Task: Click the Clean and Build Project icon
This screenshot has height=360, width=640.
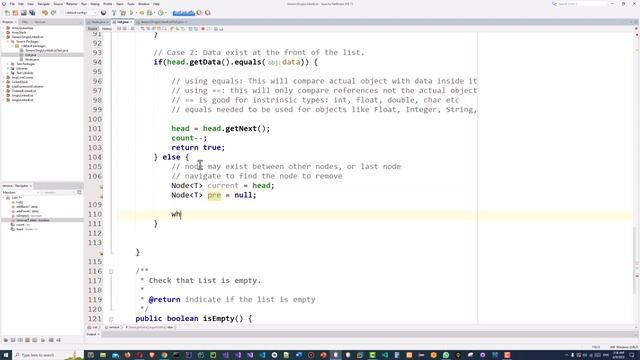Action: tap(122, 13)
